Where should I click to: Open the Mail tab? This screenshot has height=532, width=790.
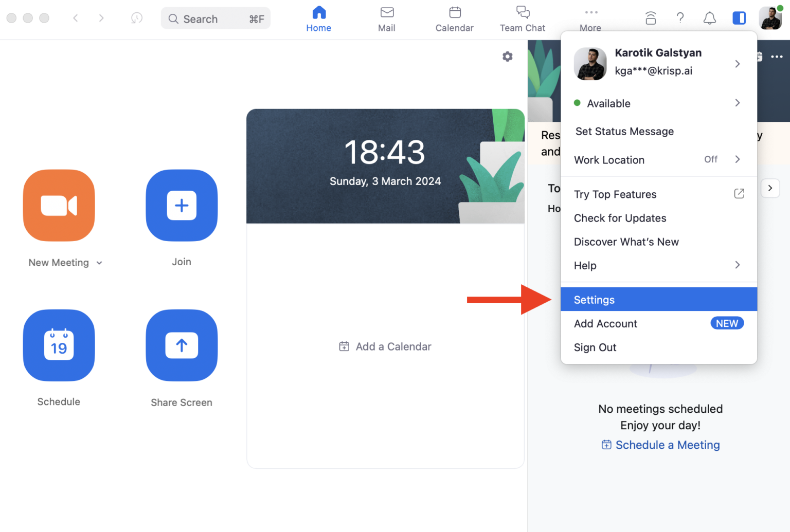386,19
